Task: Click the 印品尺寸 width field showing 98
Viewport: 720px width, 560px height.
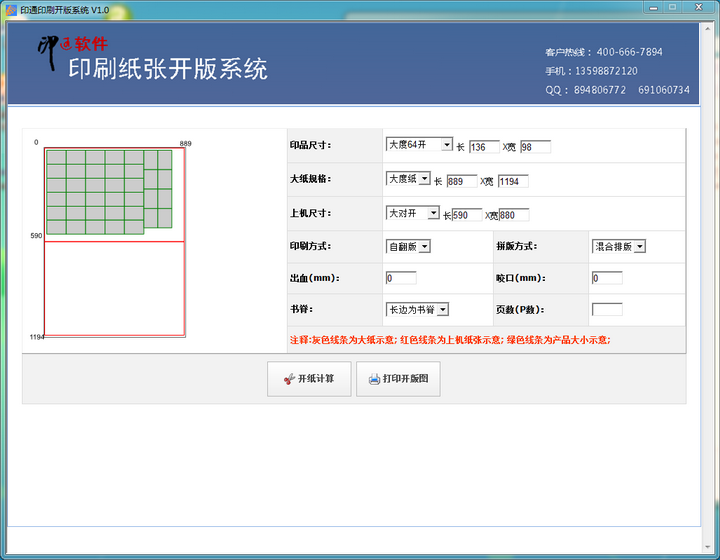Action: pyautogui.click(x=535, y=147)
